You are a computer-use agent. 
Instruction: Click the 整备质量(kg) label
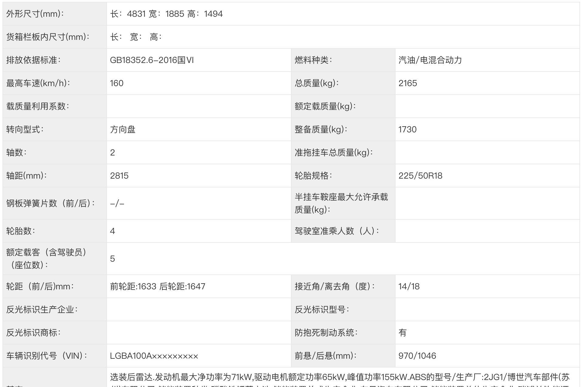point(321,130)
